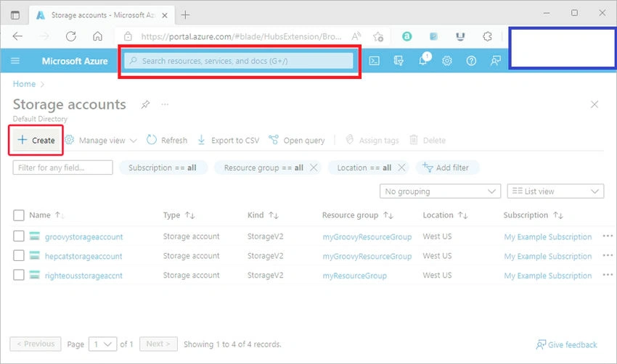This screenshot has height=364, width=617.
Task: Toggle Read aloud icon in address bar
Action: pyautogui.click(x=356, y=36)
